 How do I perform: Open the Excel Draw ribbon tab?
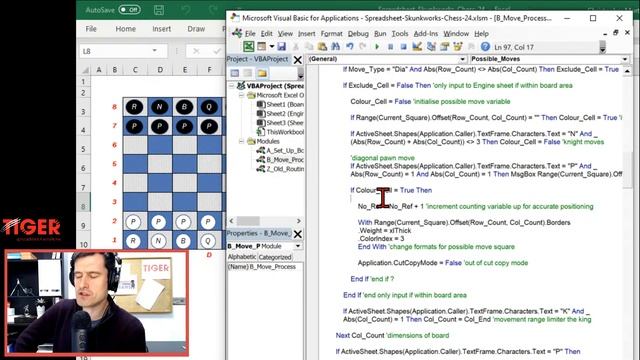[x=196, y=29]
